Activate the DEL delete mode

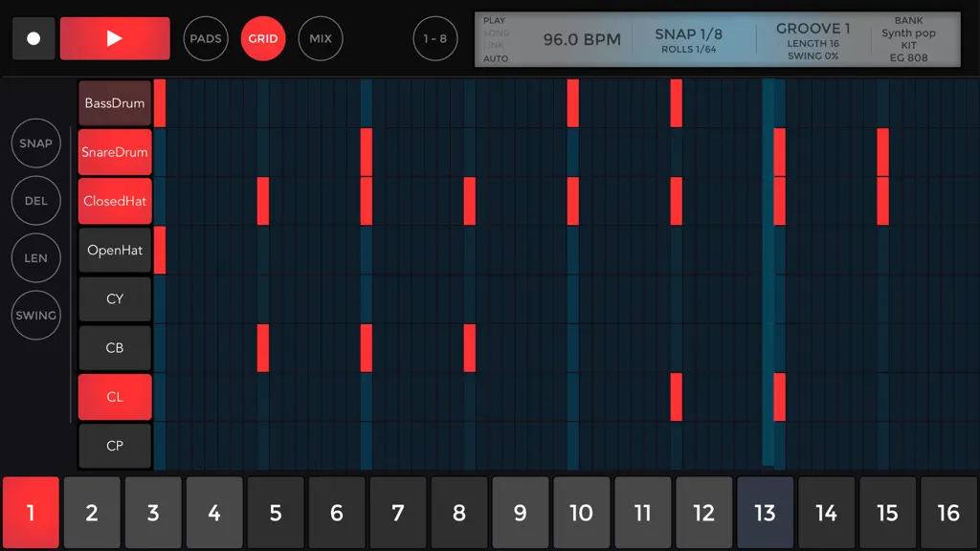pos(35,201)
